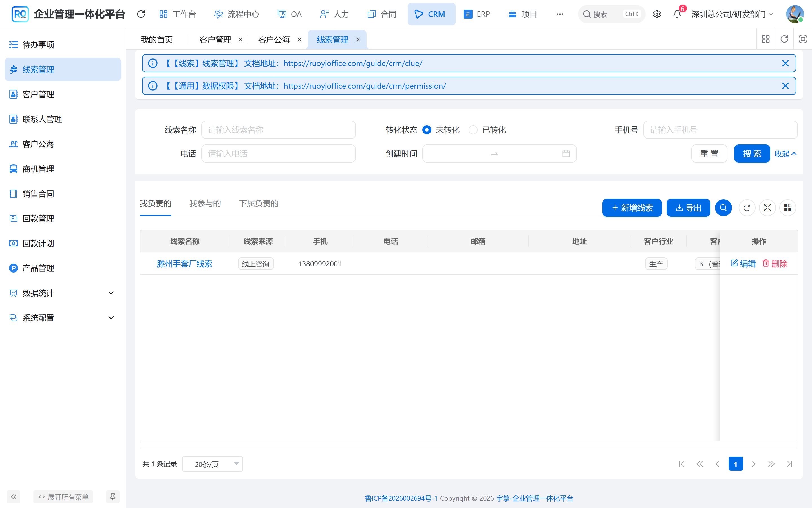Click the 线索名称 input field
Image resolution: width=812 pixels, height=508 pixels.
278,130
